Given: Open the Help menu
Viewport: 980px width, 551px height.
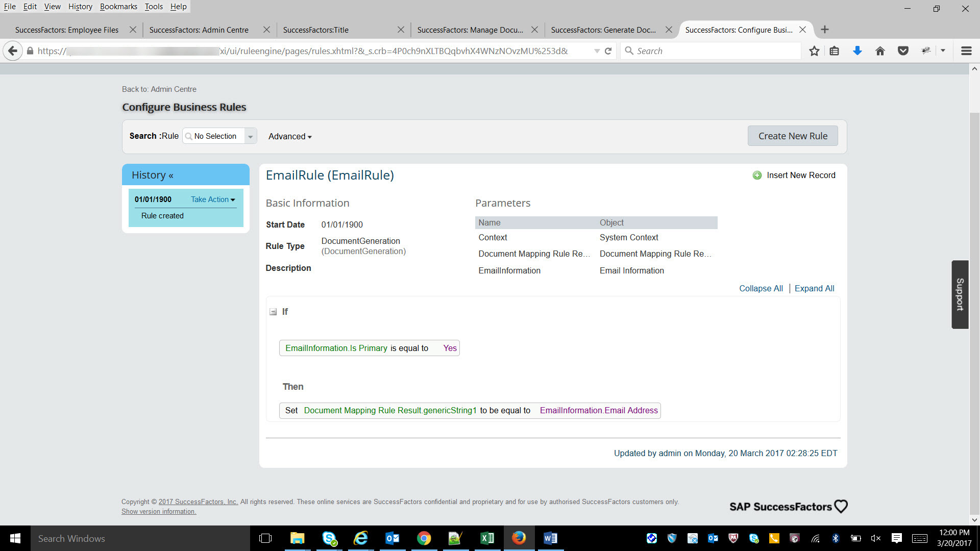Looking at the screenshot, I should pyautogui.click(x=178, y=6).
